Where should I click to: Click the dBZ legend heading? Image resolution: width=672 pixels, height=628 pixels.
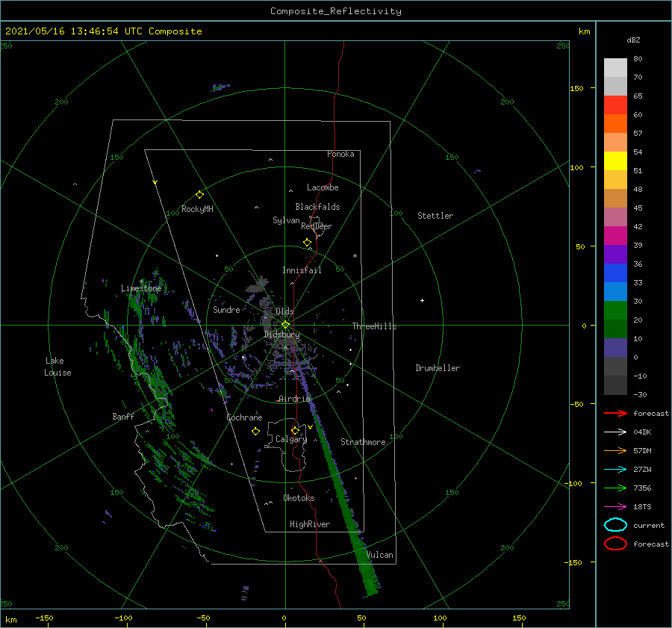coord(633,40)
